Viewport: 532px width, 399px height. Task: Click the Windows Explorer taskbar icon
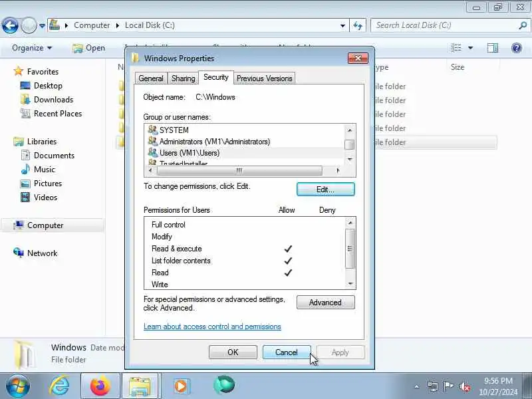point(140,386)
